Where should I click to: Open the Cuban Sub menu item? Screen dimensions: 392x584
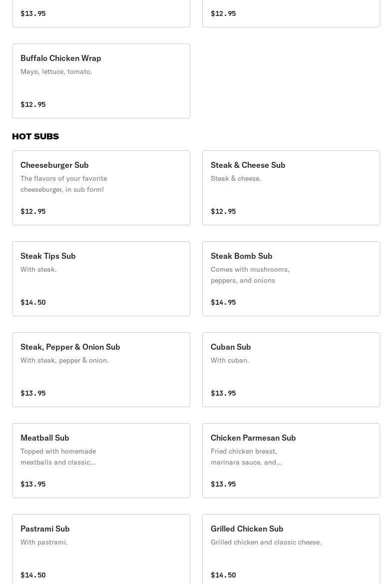tap(291, 370)
